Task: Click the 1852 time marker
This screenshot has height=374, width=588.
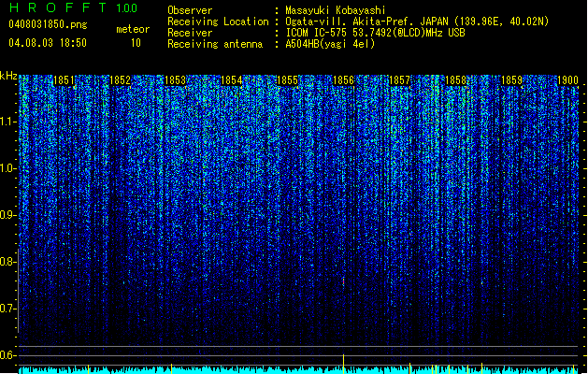Action: [x=120, y=80]
